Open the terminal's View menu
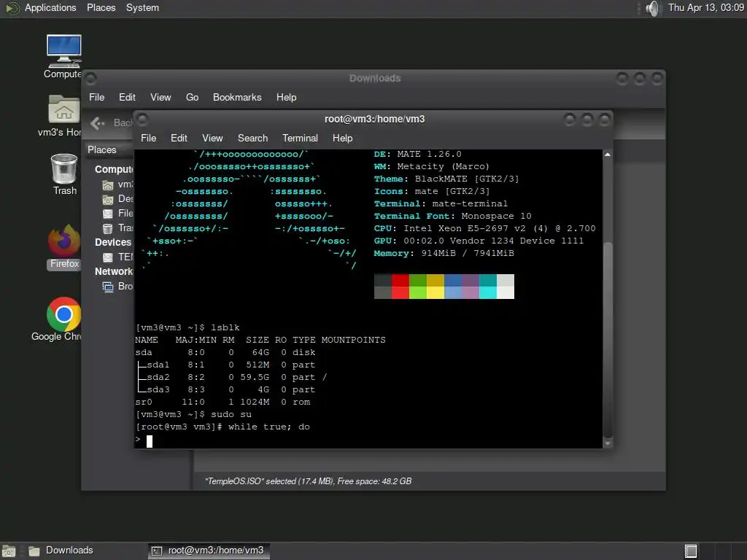 (x=212, y=138)
